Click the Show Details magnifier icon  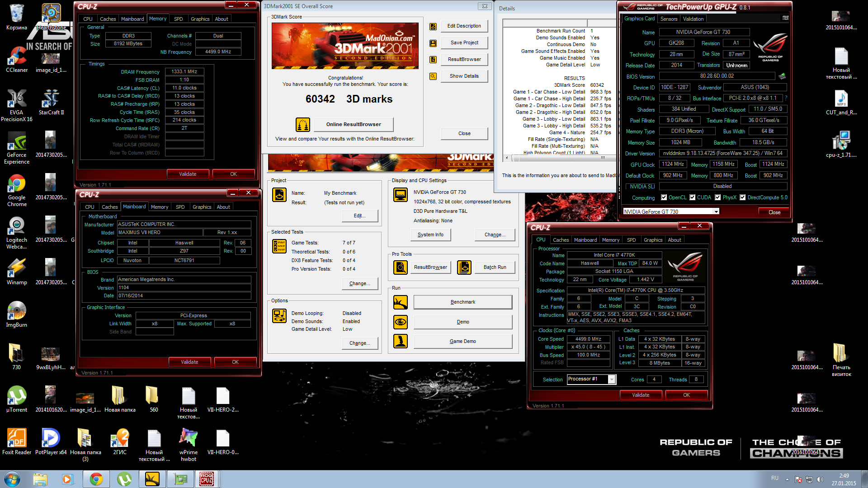pos(433,76)
